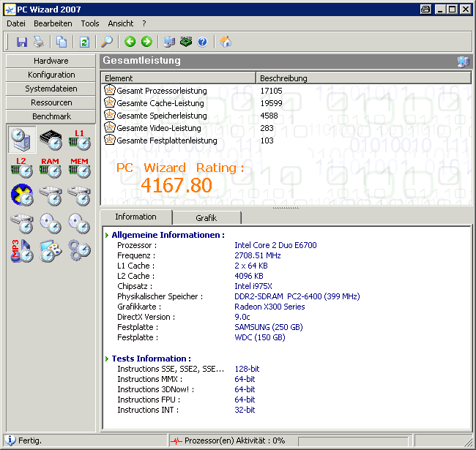
Task: Click the 2708.51 MHz frequency value
Action: tap(258, 255)
